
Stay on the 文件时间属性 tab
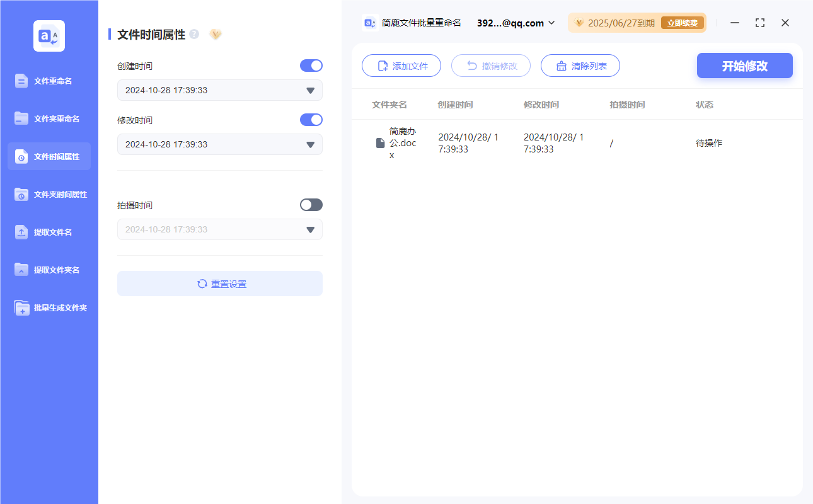click(49, 156)
